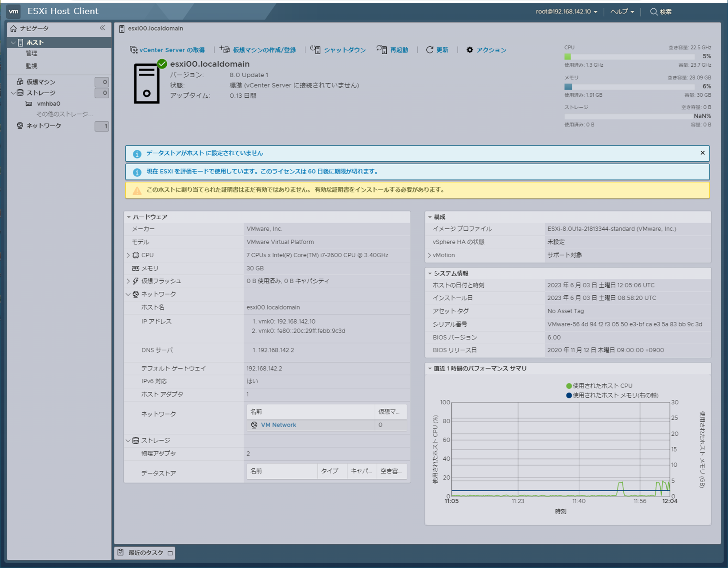Viewport: 728px width, 568px height.
Task: Click the シャットダウン power icon
Action: 315,49
